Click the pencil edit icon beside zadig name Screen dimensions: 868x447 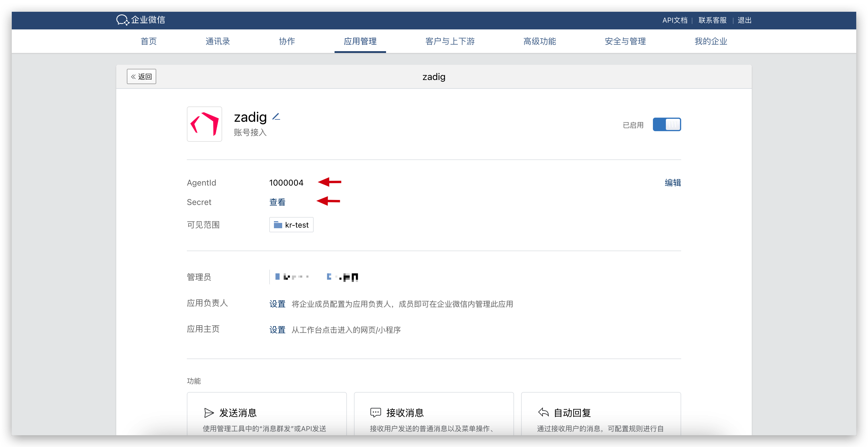[x=276, y=117]
